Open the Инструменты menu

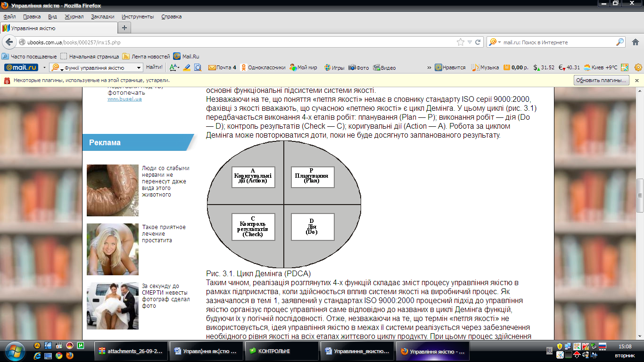pos(138,16)
